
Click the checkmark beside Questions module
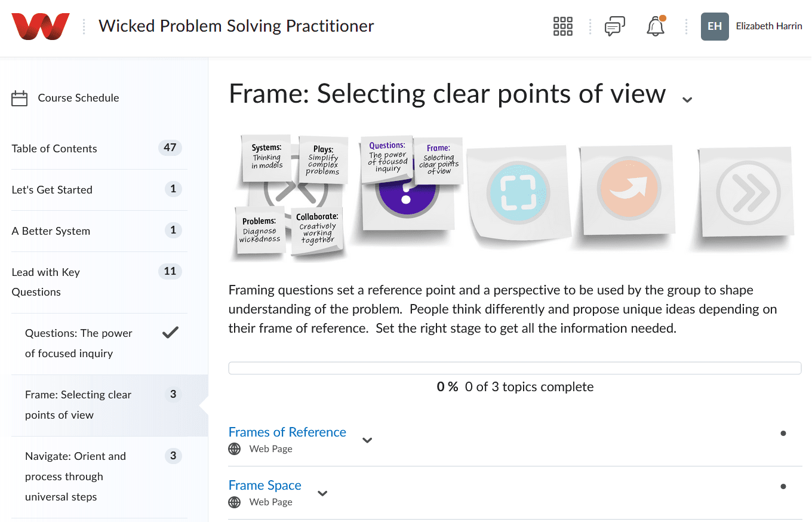click(x=171, y=333)
